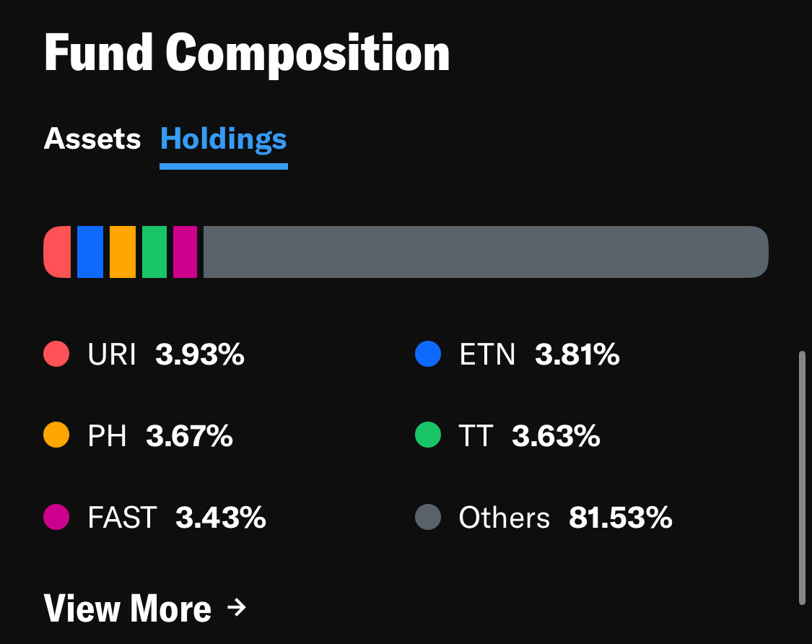
Task: Select the Holdings tab
Action: (x=223, y=139)
